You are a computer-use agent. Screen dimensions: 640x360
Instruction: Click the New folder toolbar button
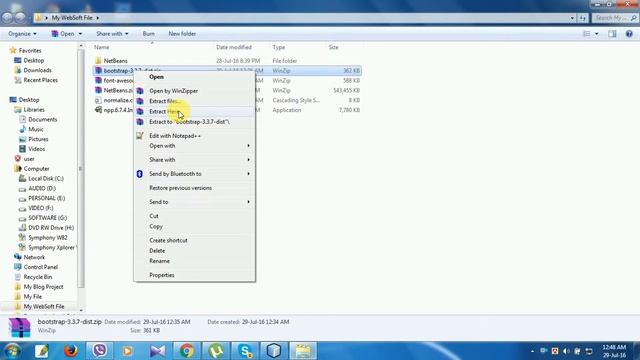182,34
